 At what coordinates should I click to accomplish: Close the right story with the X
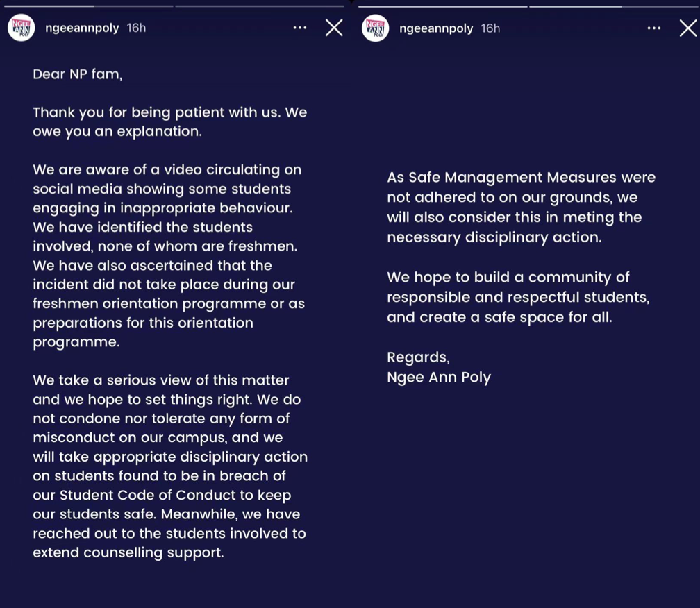(x=687, y=28)
